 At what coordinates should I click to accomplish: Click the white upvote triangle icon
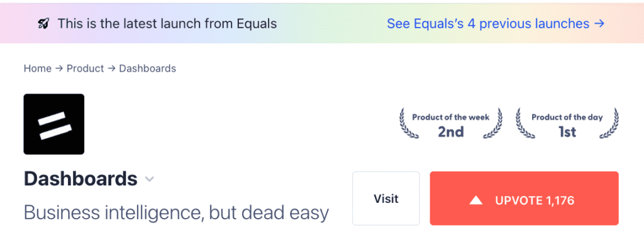(476, 200)
